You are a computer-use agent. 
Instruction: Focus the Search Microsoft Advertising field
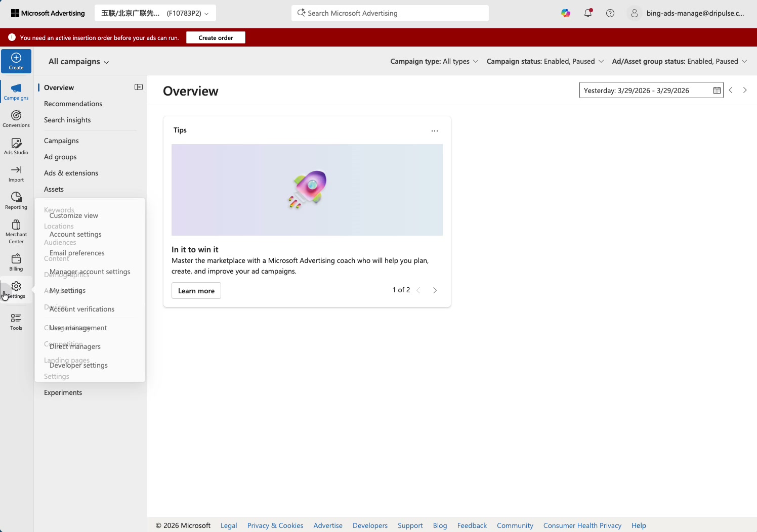point(390,13)
